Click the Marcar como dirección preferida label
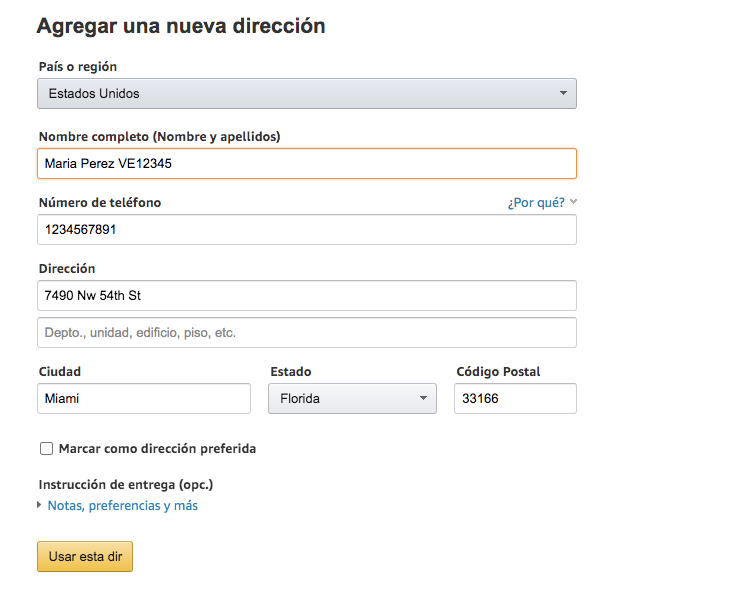This screenshot has width=730, height=591. pos(157,449)
